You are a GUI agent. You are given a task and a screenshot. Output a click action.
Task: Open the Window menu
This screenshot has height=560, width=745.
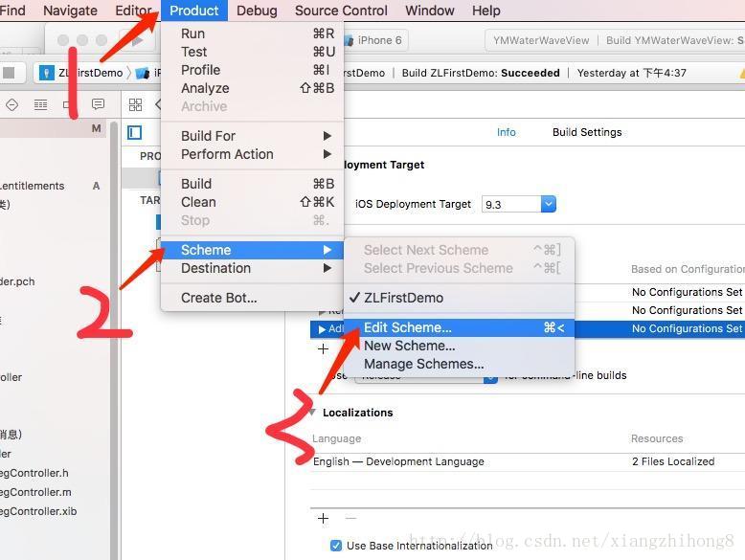(430, 11)
